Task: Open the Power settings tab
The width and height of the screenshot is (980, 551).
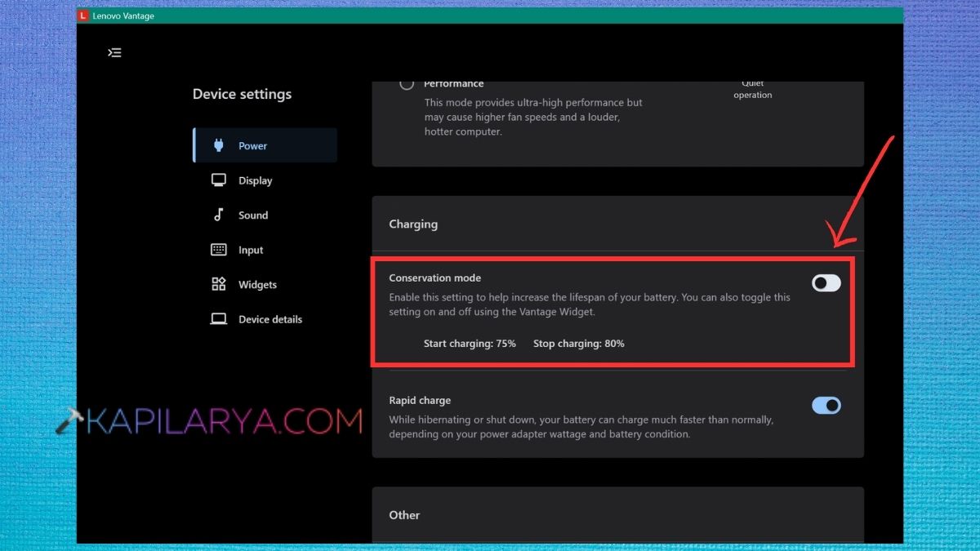Action: point(265,145)
